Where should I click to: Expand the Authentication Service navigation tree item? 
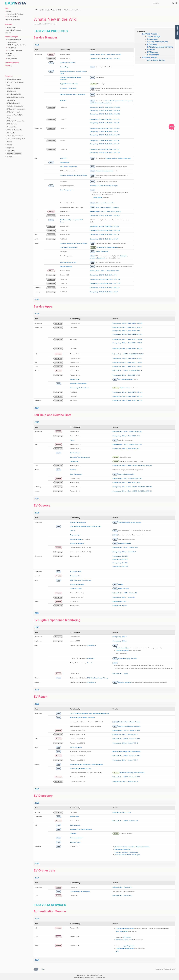(x=6, y=79)
